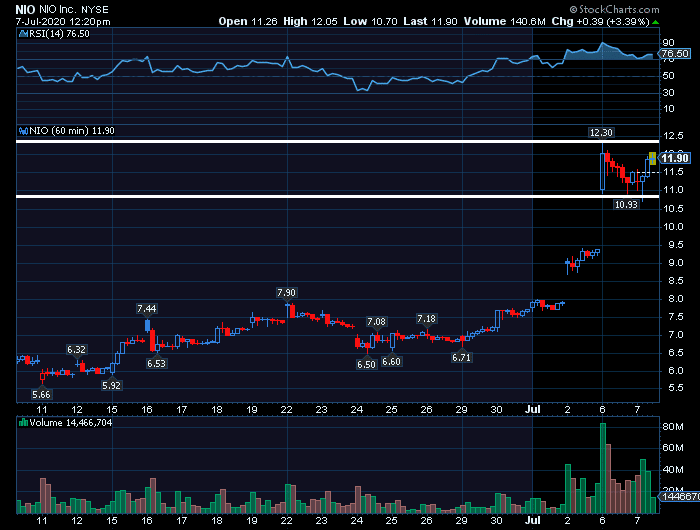Click the NIO (60 min) 11.90 legend text
Image resolution: width=700 pixels, height=530 pixels.
tap(72, 131)
